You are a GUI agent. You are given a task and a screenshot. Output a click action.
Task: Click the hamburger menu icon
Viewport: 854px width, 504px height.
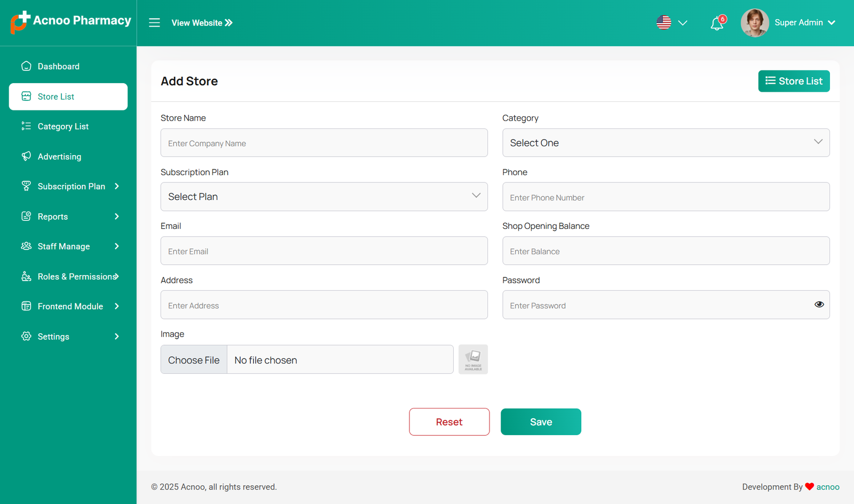click(x=154, y=23)
